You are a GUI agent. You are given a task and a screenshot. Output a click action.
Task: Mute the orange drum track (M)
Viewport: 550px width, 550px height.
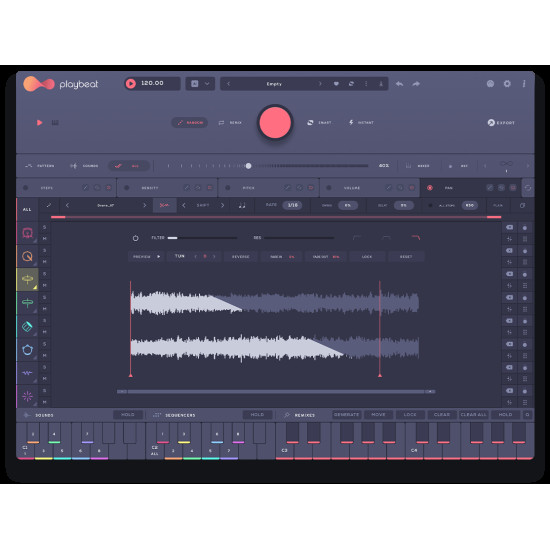coord(45,262)
